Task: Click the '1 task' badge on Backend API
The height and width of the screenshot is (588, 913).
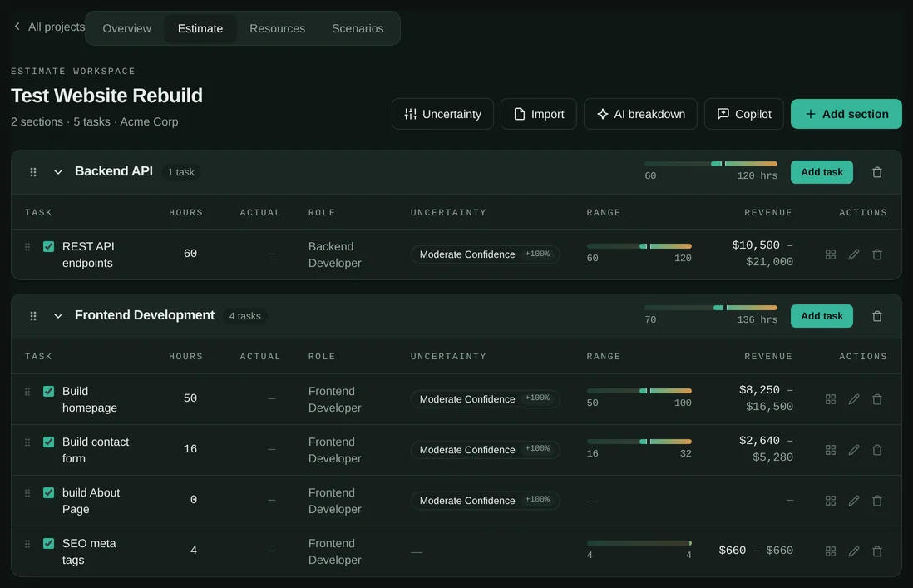Action: [x=180, y=172]
